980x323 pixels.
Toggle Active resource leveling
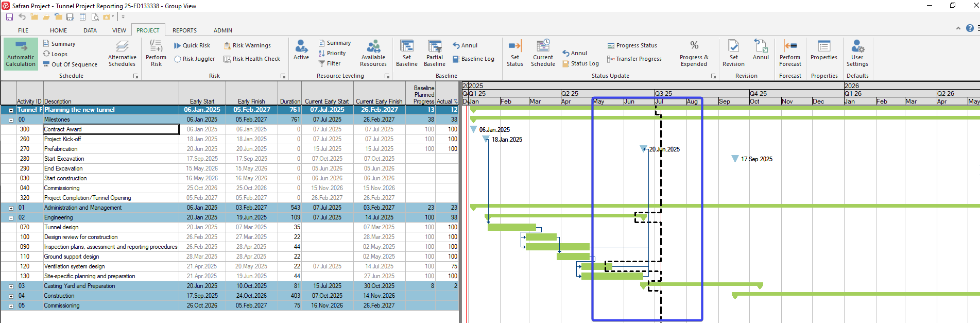(x=301, y=50)
